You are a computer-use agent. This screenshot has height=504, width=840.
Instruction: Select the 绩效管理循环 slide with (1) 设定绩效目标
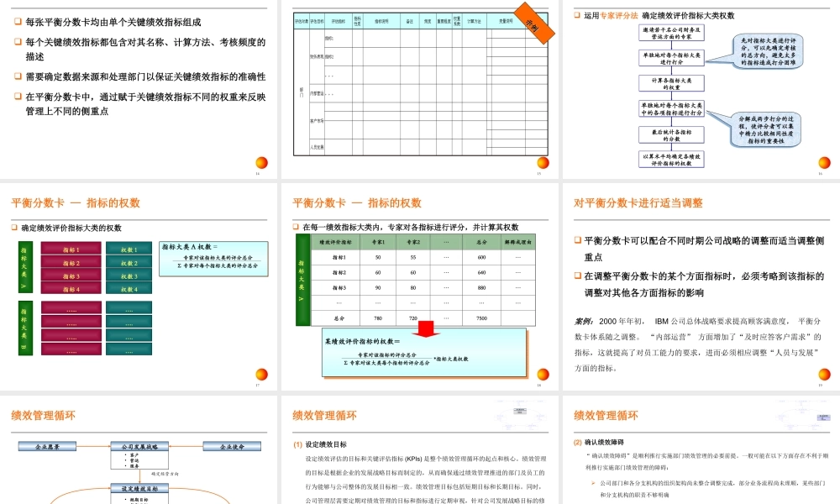click(x=420, y=449)
